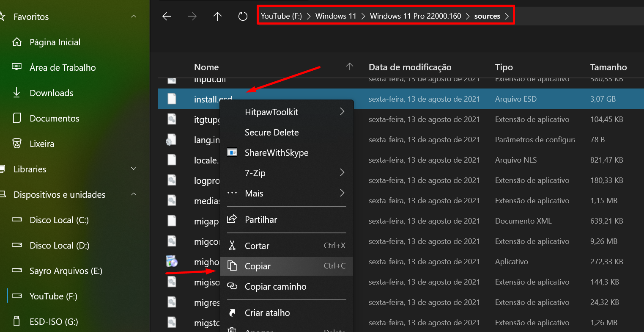Click the scissors icon next to Cortar

[x=232, y=246]
